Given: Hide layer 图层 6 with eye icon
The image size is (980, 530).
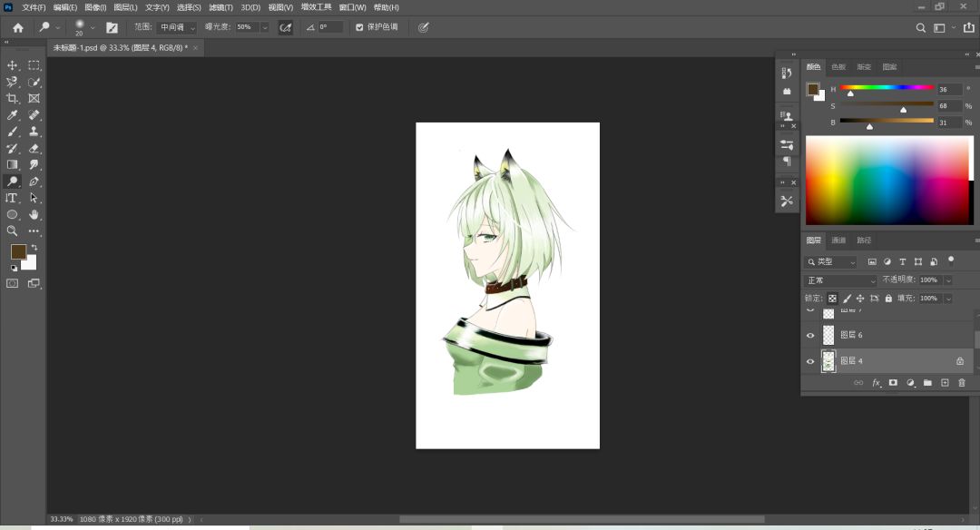Looking at the screenshot, I should click(810, 335).
